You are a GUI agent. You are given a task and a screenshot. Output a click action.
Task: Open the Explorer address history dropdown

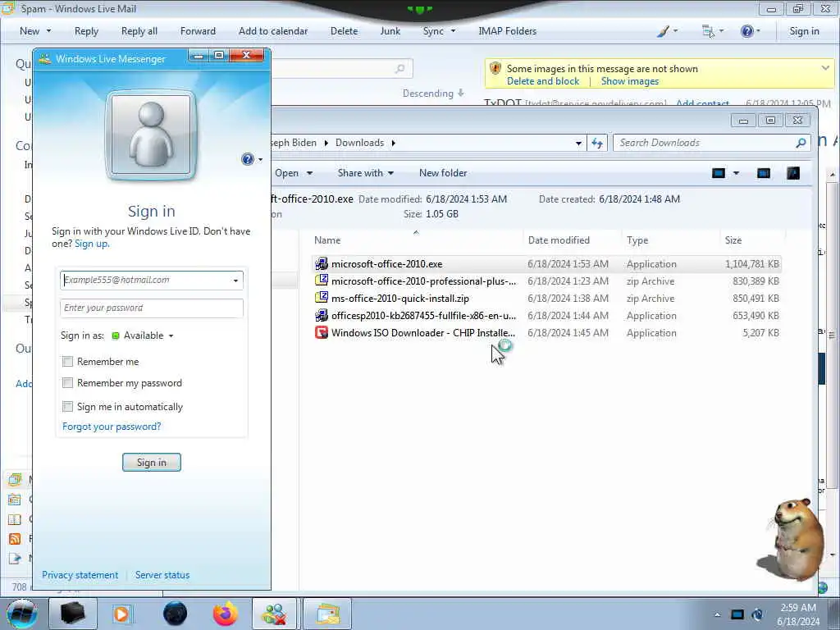point(578,143)
